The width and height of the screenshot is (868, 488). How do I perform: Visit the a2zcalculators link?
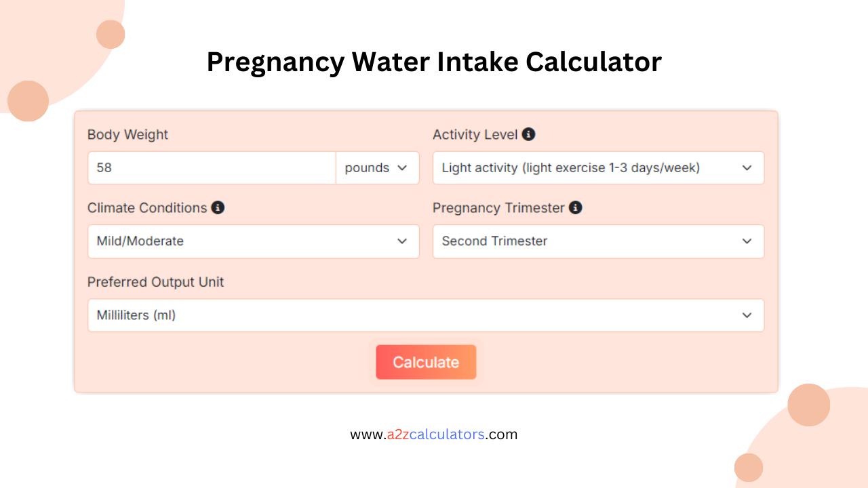[x=433, y=434]
